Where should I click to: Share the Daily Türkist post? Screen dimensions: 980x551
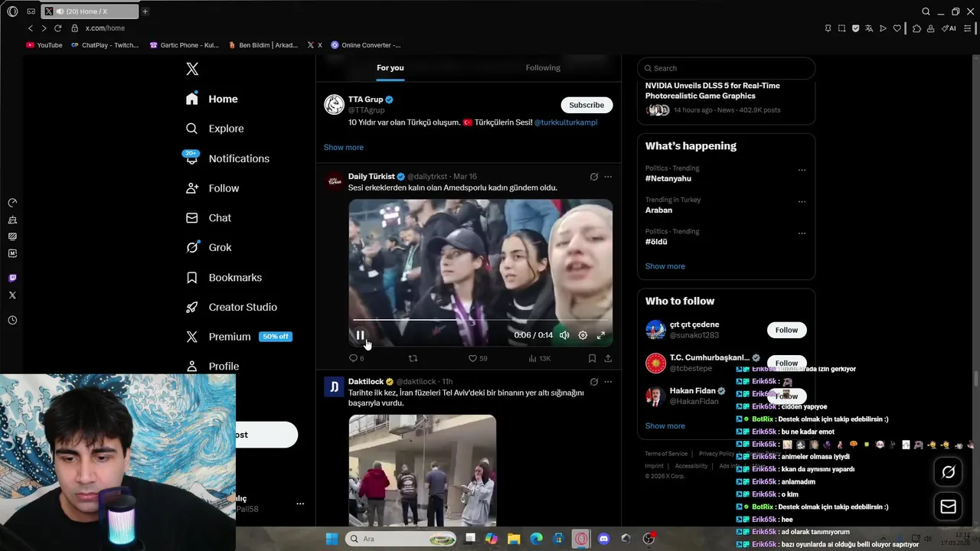[x=608, y=358]
